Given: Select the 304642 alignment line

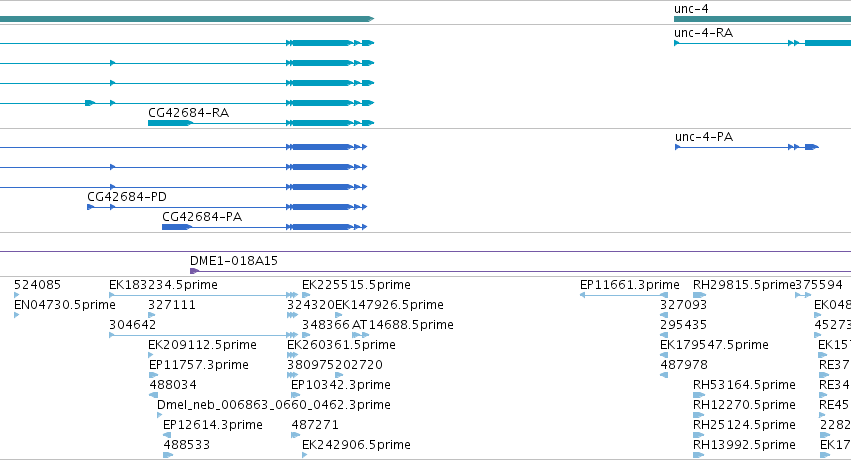Looking at the screenshot, I should (x=204, y=335).
